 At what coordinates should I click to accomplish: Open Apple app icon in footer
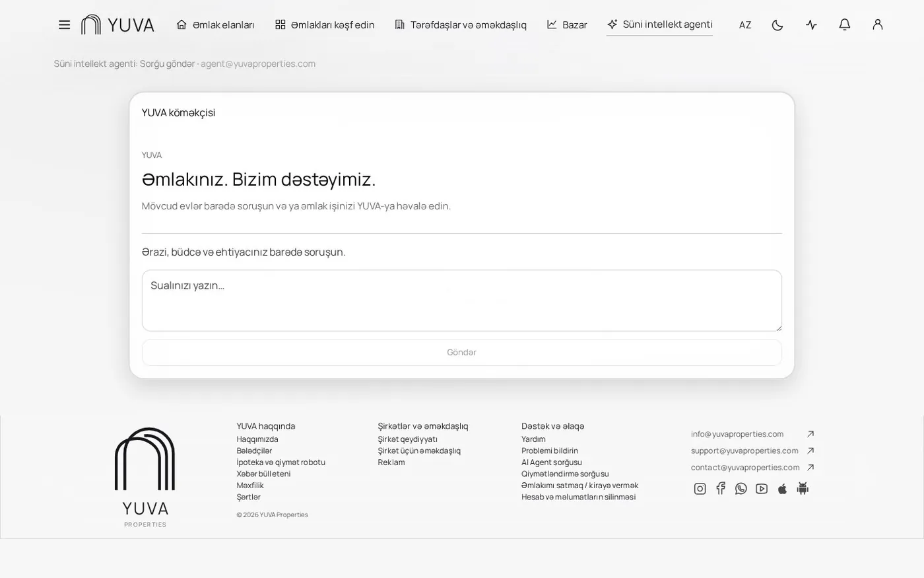[x=782, y=489]
